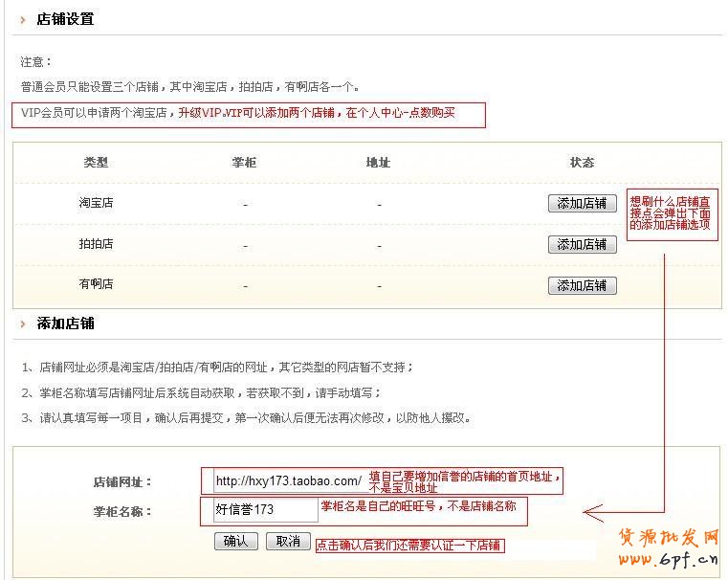Click the 类型 column header

pos(96,163)
